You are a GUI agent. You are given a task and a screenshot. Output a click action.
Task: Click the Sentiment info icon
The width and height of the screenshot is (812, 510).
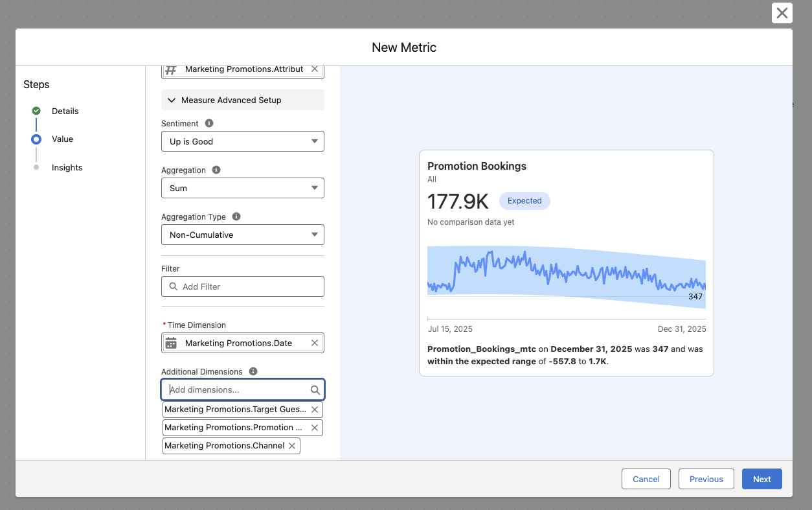coord(209,123)
